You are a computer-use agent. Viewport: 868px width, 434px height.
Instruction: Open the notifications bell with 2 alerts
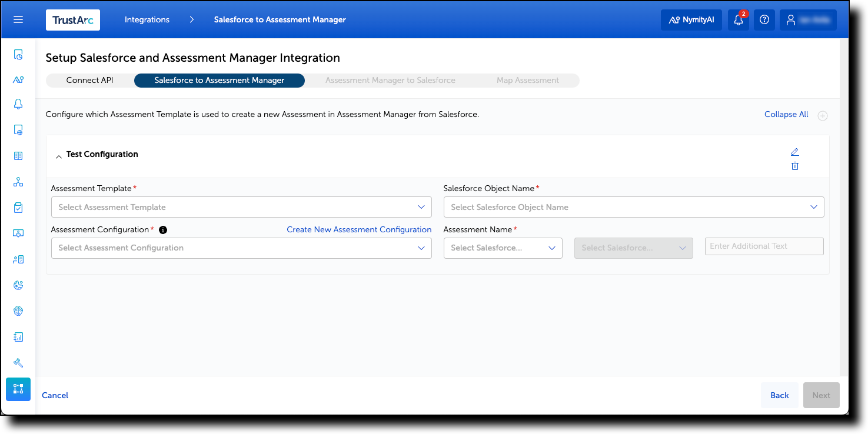pyautogui.click(x=738, y=19)
